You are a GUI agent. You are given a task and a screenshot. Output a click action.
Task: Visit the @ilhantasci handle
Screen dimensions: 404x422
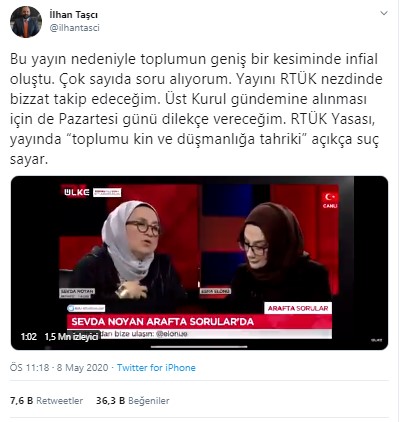click(74, 28)
